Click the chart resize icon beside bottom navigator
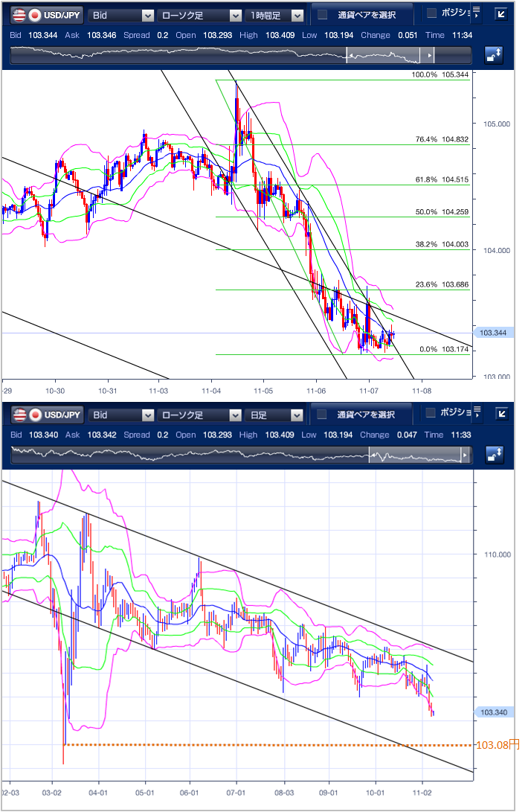 point(494,455)
